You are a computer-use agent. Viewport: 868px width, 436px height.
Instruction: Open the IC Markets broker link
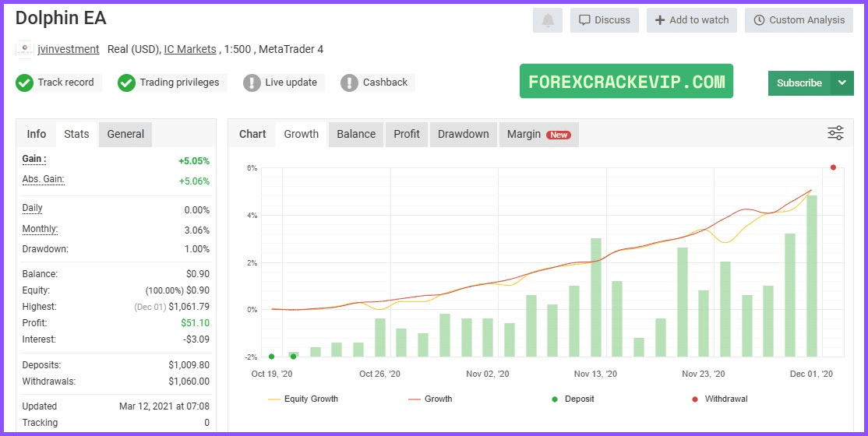[190, 49]
